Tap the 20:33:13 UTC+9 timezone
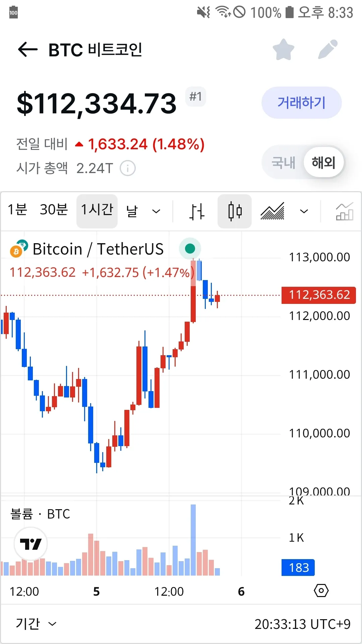Image resolution: width=362 pixels, height=644 pixels. [x=302, y=624]
